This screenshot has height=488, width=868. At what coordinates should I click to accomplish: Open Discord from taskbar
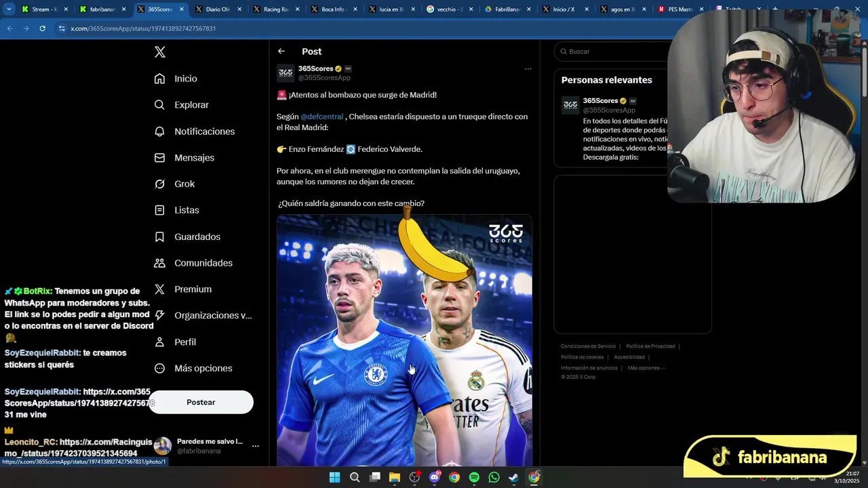[x=434, y=477]
